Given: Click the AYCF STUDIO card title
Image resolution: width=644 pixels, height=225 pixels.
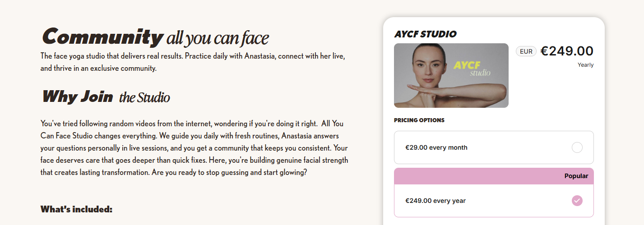Looking at the screenshot, I should 425,34.
